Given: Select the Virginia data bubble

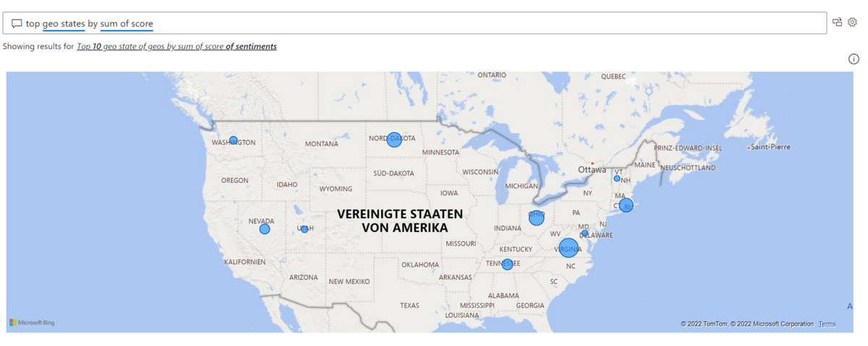Looking at the screenshot, I should 569,248.
